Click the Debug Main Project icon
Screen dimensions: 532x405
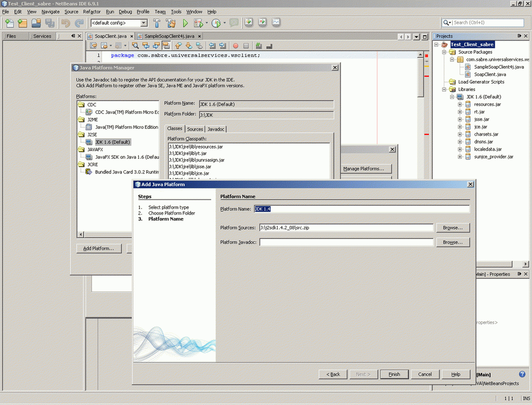(198, 23)
